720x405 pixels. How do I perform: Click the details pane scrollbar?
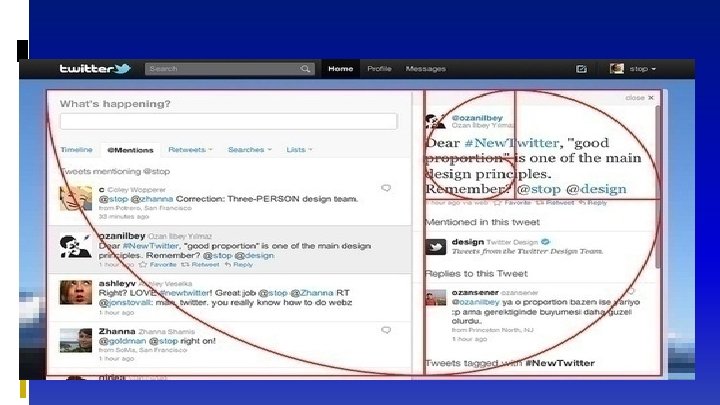pyautogui.click(x=658, y=186)
